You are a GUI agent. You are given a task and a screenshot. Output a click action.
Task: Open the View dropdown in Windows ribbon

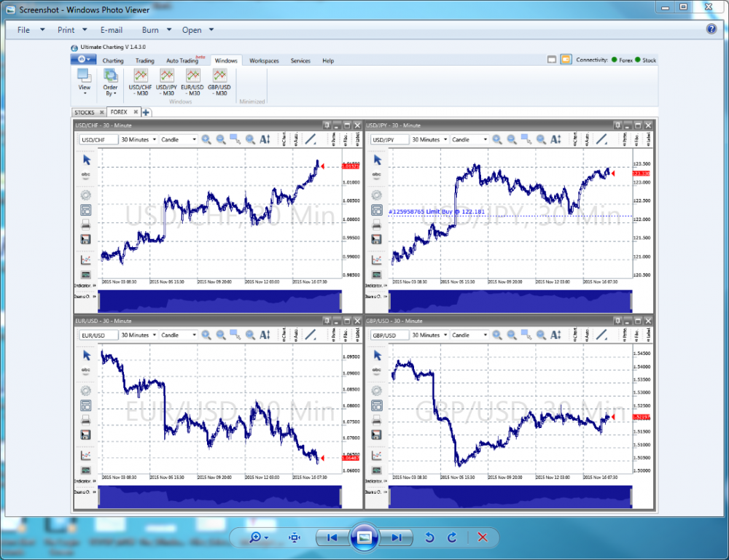85,82
